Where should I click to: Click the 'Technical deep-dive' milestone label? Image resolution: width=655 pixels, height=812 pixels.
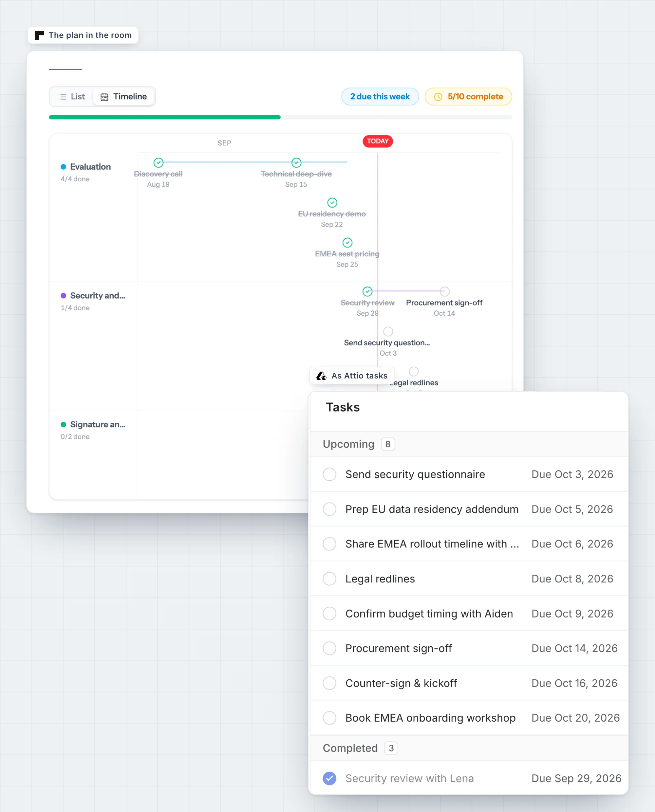pos(296,174)
